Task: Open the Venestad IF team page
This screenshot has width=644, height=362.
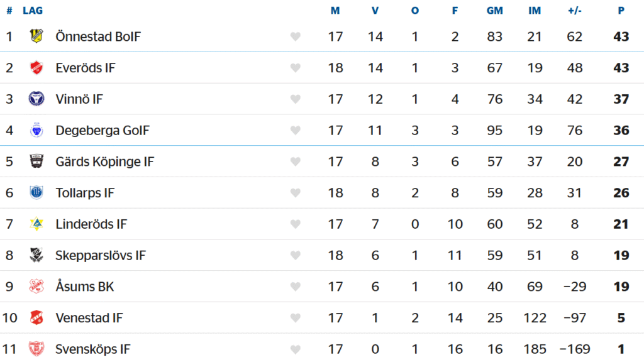Action: [89, 317]
